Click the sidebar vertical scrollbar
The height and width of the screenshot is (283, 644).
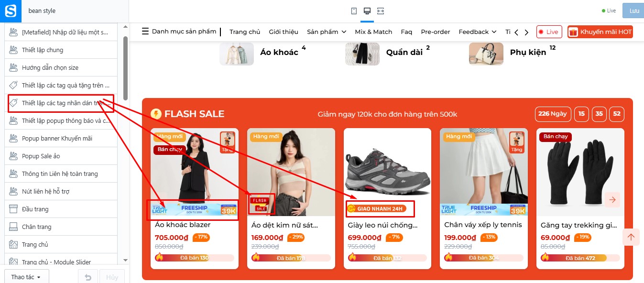pos(125,68)
